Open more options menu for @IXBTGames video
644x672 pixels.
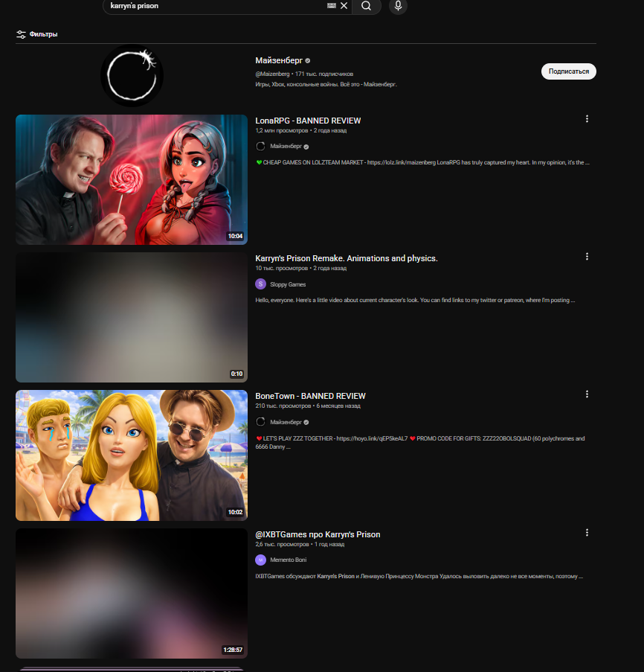click(x=587, y=533)
